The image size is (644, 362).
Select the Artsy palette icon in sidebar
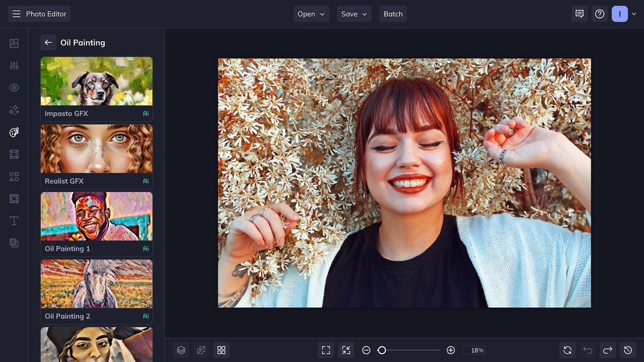[x=14, y=133]
